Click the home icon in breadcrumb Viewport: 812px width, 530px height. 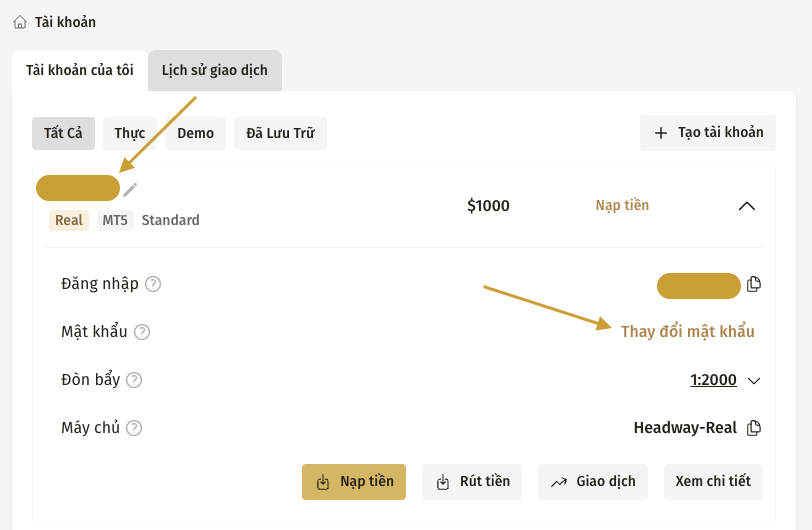point(20,21)
